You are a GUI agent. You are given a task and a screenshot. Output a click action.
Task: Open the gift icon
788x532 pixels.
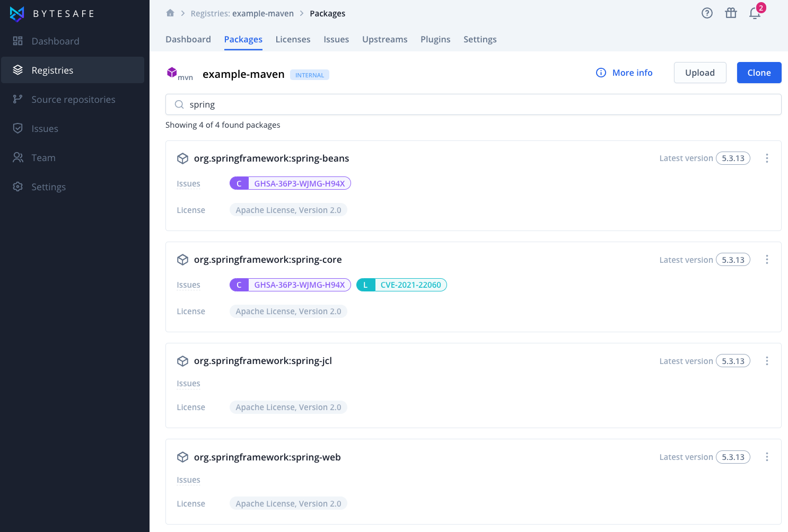[x=731, y=13]
